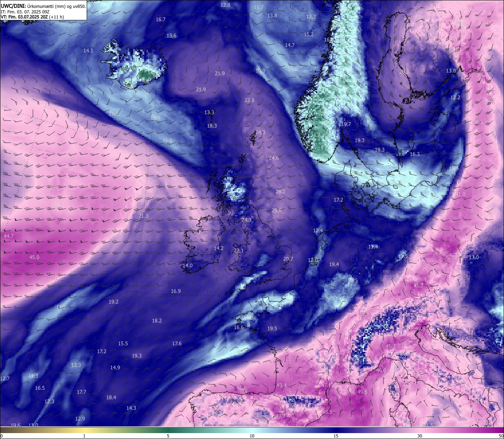Click the 49.6 value label
The width and height of the screenshot is (504, 439).
click(x=362, y=392)
